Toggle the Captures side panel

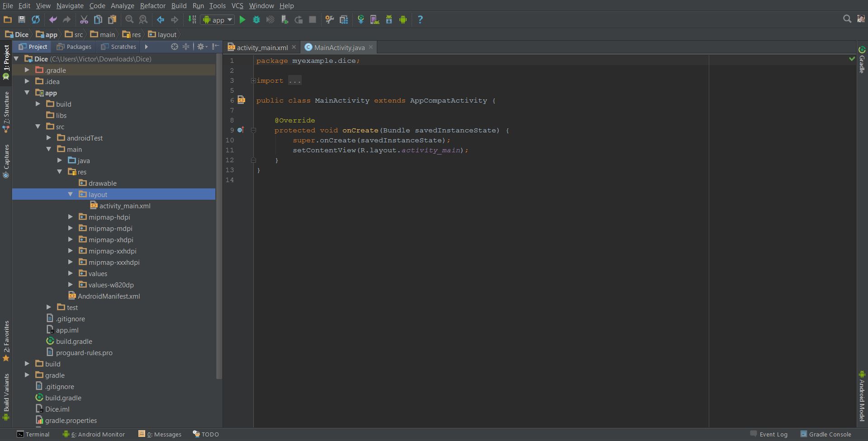point(6,161)
